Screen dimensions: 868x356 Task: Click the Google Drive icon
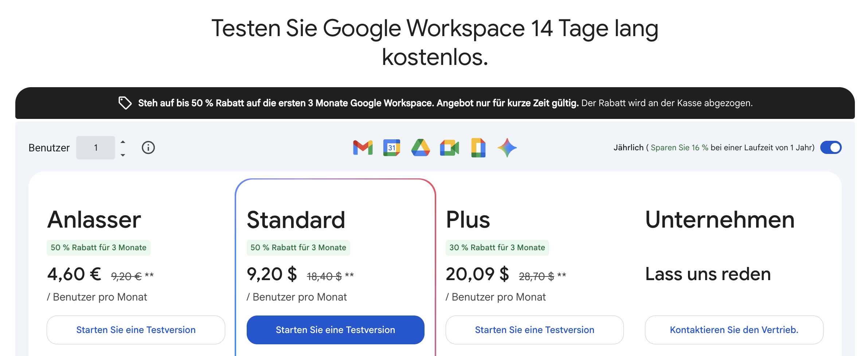[422, 147]
